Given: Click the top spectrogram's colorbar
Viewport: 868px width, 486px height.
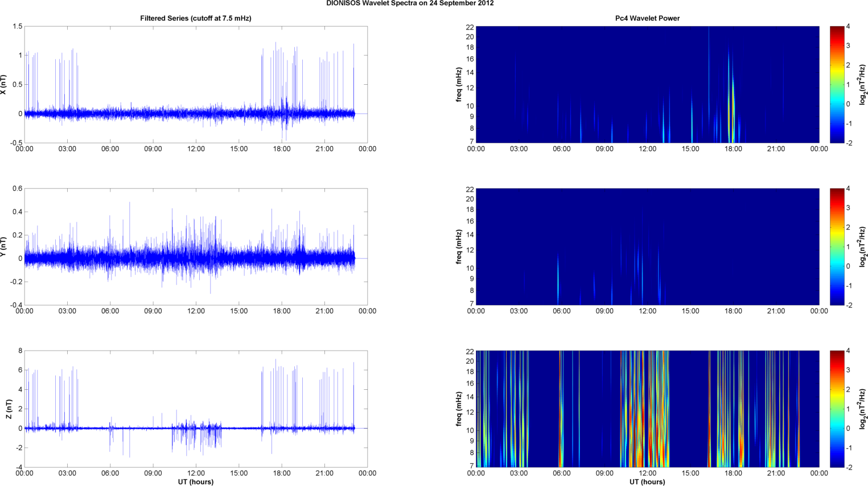Looking at the screenshot, I should (x=836, y=84).
